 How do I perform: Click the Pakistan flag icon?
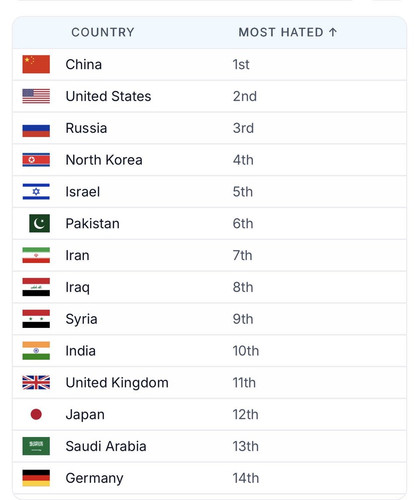(x=39, y=223)
